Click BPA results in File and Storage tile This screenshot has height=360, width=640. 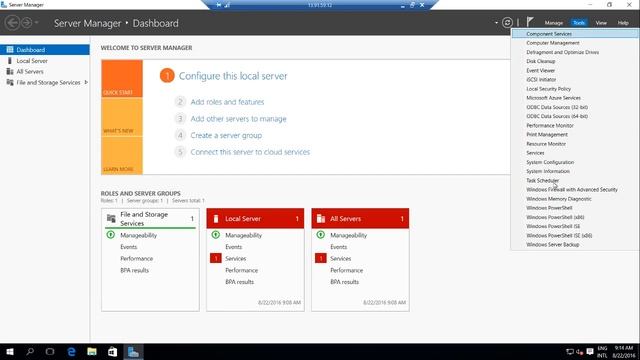[134, 270]
